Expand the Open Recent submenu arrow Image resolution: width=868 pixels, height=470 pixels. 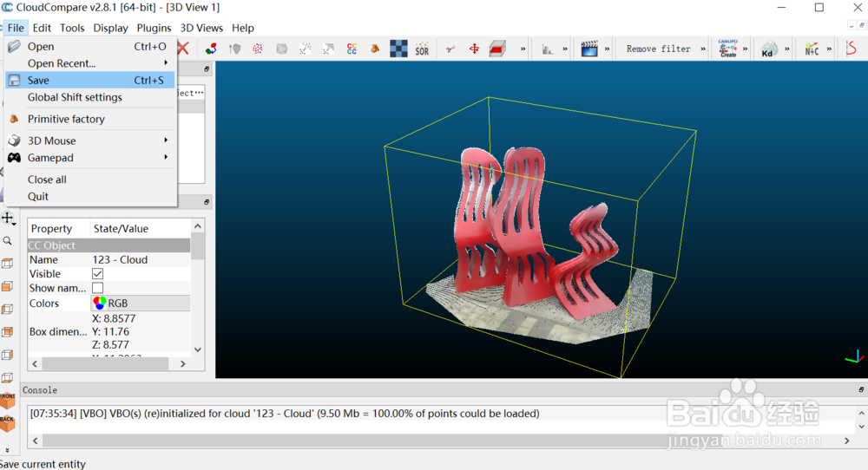click(x=166, y=63)
